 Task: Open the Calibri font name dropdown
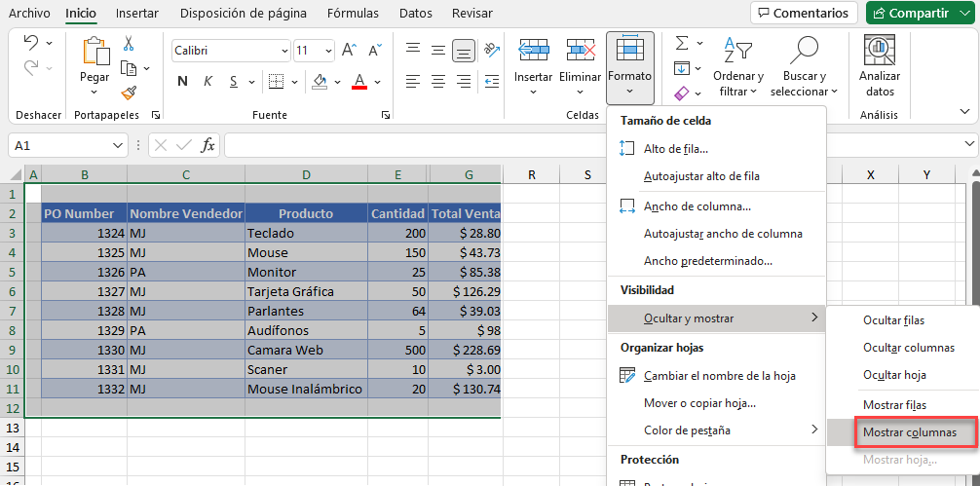(284, 52)
